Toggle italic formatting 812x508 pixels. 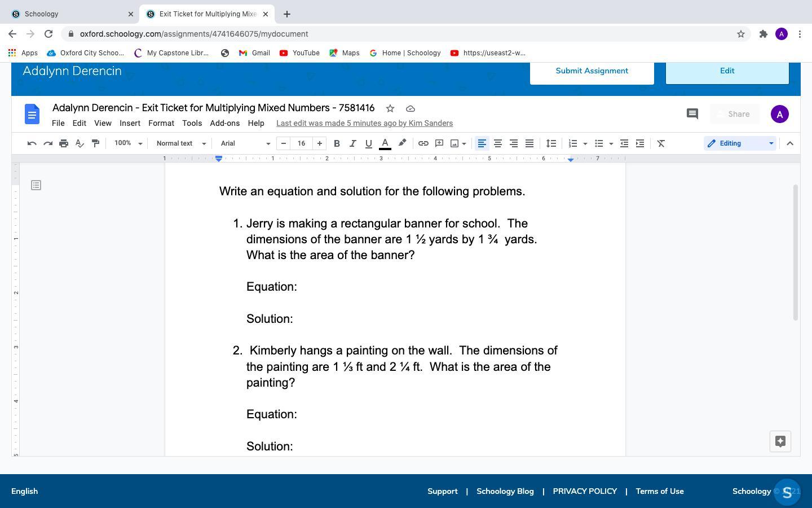click(352, 143)
